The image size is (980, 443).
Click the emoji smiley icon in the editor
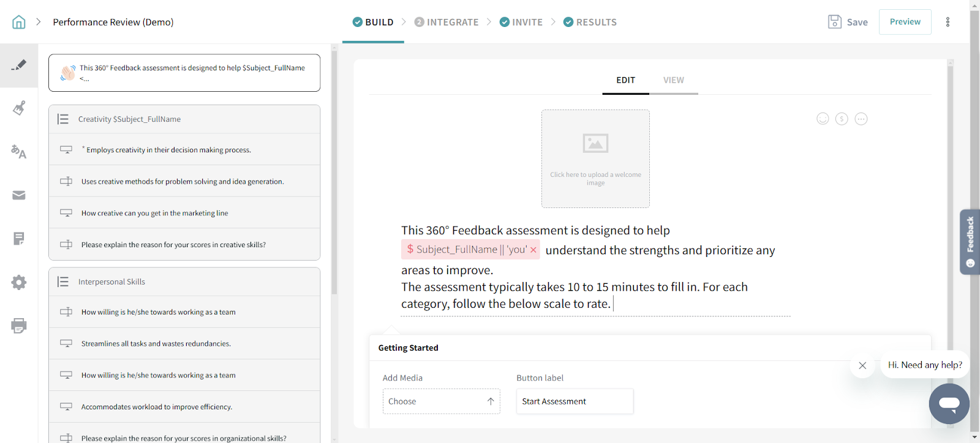coord(823,119)
